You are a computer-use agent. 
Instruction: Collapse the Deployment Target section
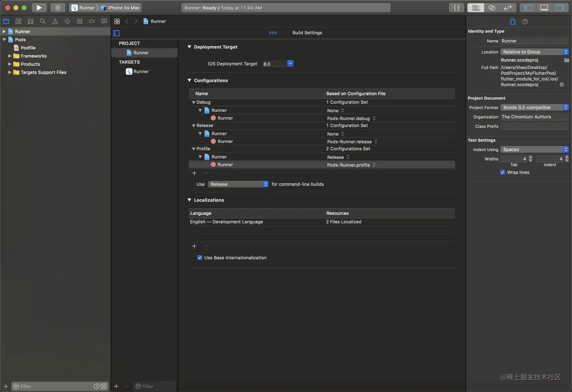(190, 47)
